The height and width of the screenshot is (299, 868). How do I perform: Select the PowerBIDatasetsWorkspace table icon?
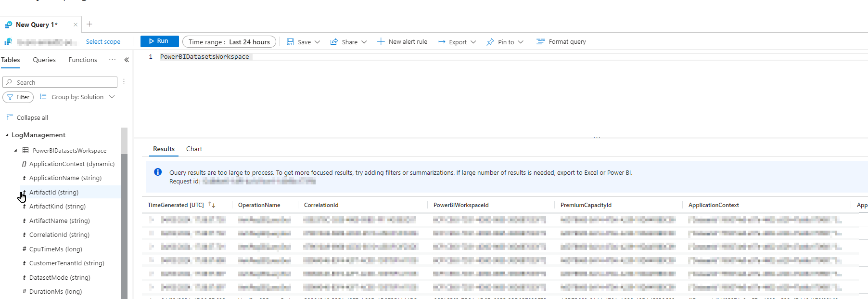pyautogui.click(x=26, y=151)
